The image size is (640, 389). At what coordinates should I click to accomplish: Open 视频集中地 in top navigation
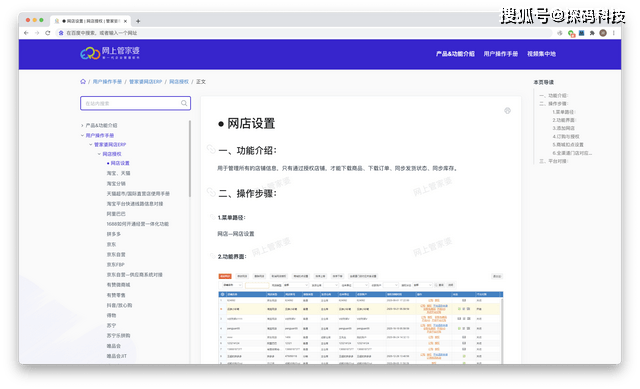(x=541, y=54)
